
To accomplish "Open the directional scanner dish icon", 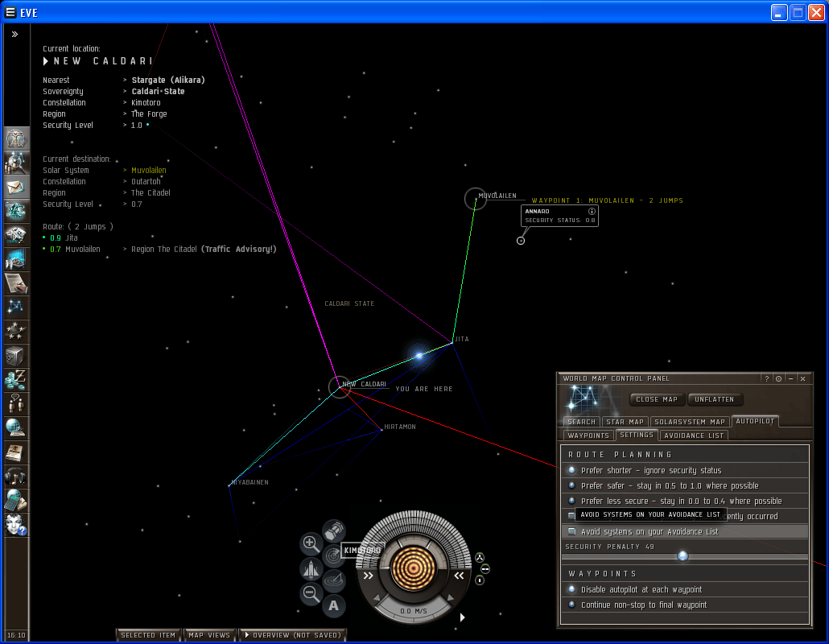I will click(332, 579).
